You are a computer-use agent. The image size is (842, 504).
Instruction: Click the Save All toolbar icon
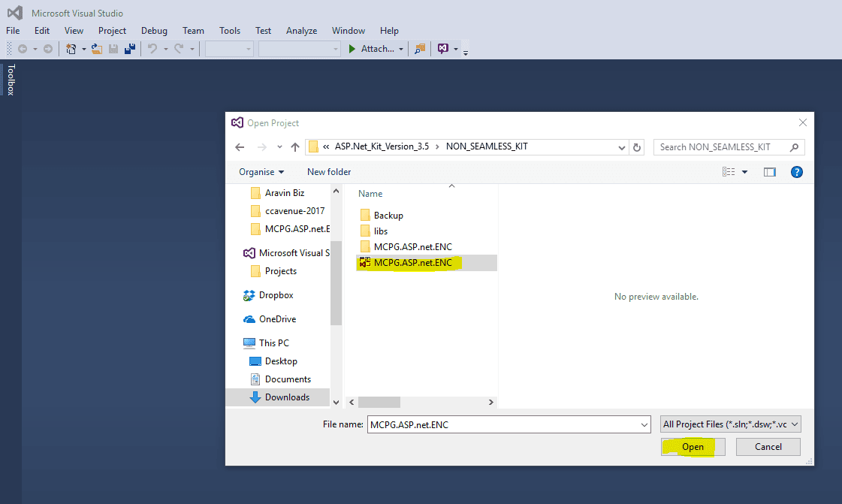(x=130, y=49)
